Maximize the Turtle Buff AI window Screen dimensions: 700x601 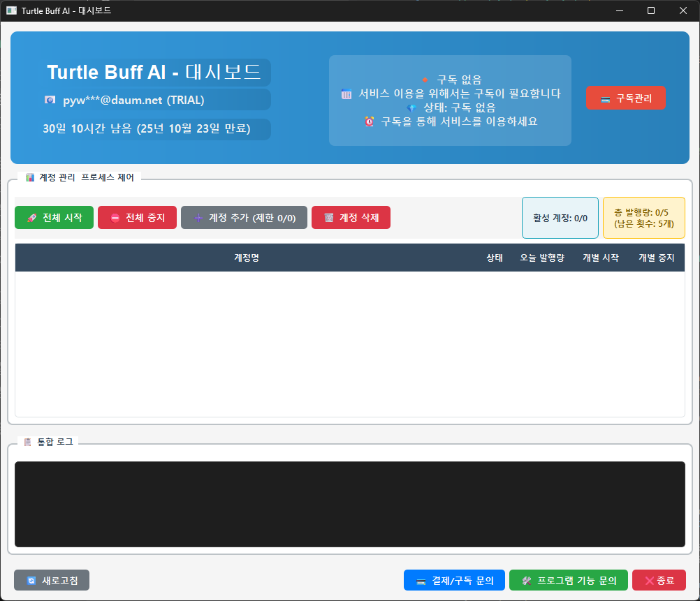(x=651, y=10)
